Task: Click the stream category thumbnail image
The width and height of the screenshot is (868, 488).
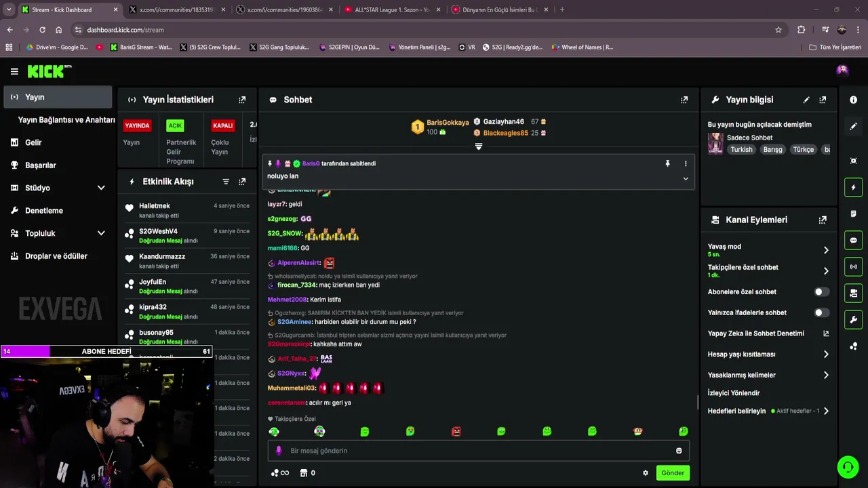Action: point(715,144)
